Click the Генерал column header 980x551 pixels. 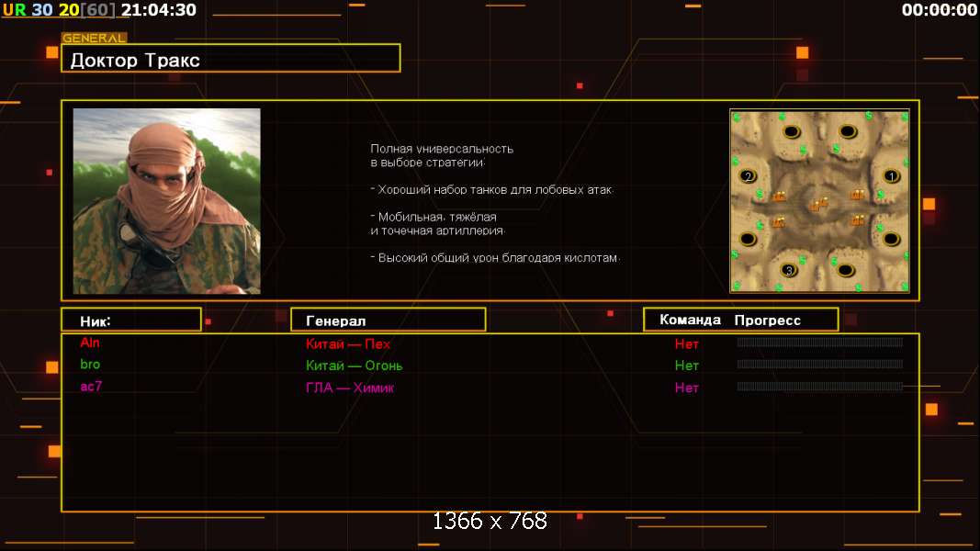point(389,320)
